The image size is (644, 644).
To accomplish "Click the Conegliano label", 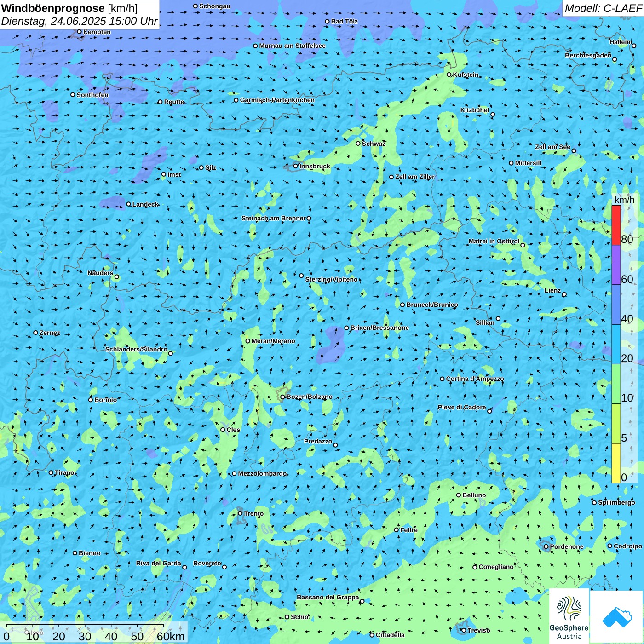I will click(496, 567).
